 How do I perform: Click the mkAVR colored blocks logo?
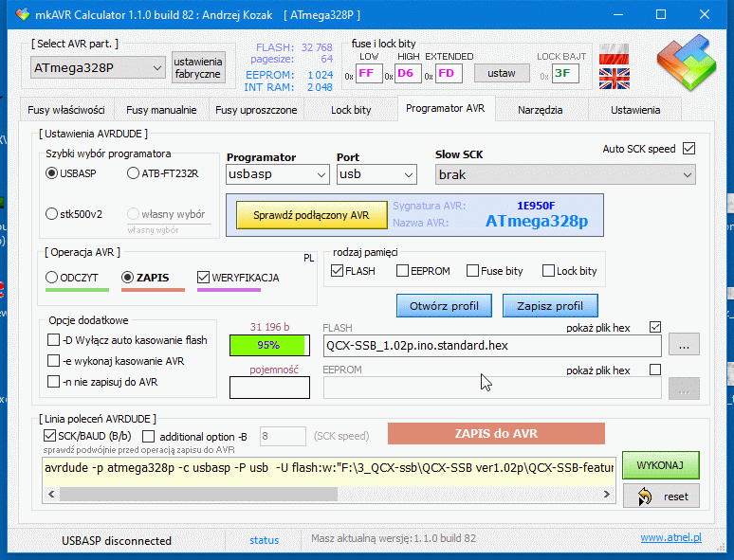(x=687, y=63)
